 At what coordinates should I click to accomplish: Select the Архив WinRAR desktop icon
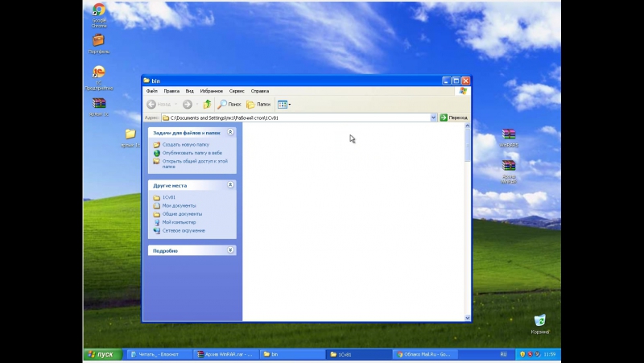pyautogui.click(x=509, y=171)
